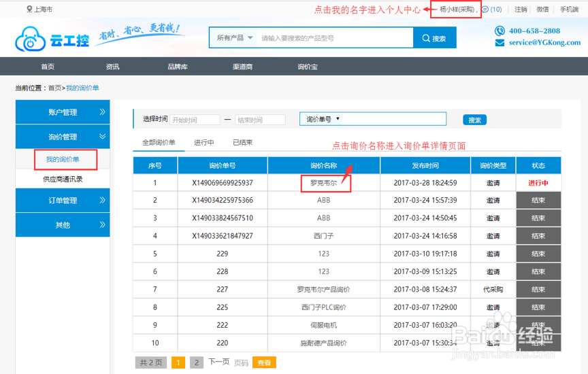Image resolution: width=588 pixels, height=374 pixels.
Task: Expand 其他 sidebar section arrow
Action: (x=102, y=225)
